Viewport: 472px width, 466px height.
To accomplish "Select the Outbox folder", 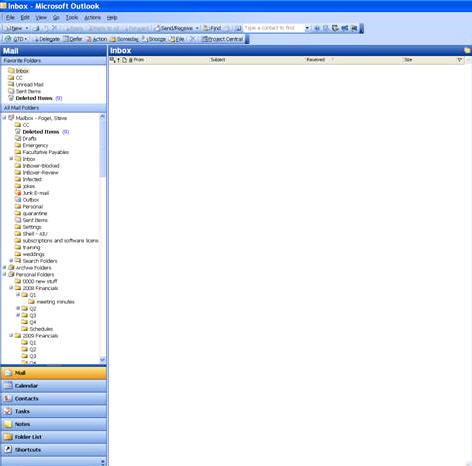I will pyautogui.click(x=31, y=200).
